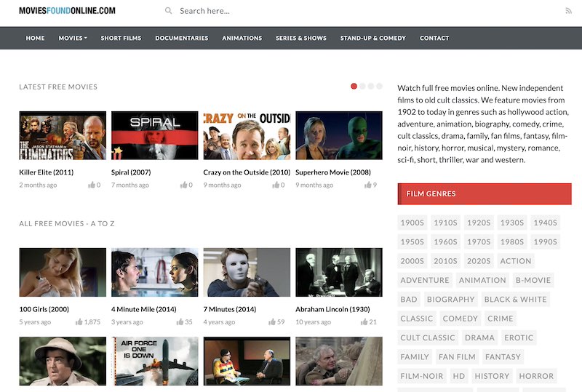Select the Fan Film genre tag

click(x=457, y=357)
